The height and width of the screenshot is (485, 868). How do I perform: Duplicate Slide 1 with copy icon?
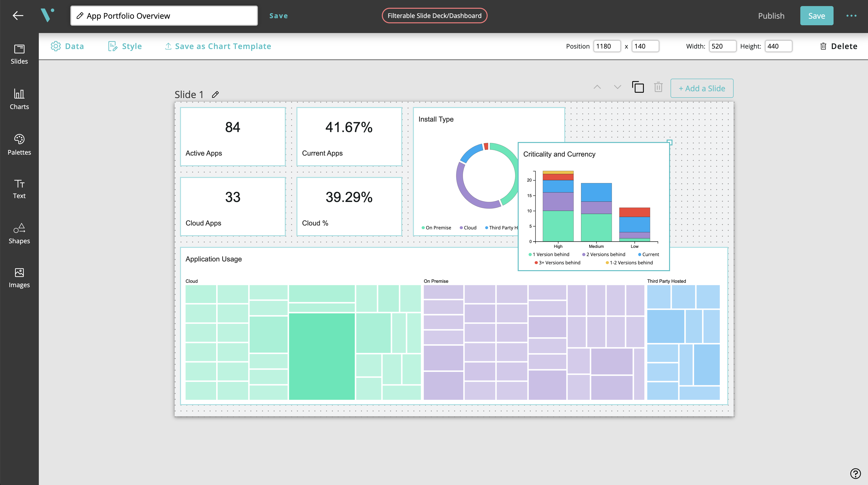(638, 87)
